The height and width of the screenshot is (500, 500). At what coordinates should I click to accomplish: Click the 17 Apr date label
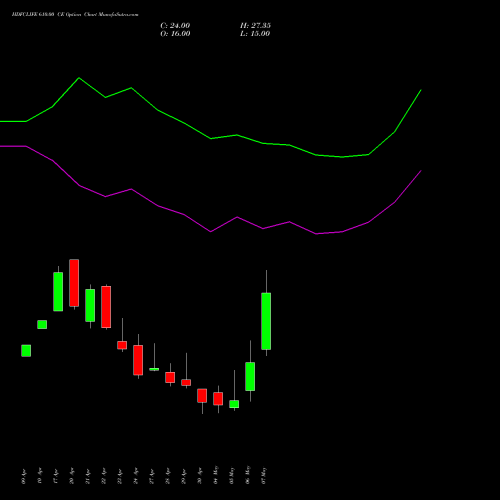[x=56, y=476]
